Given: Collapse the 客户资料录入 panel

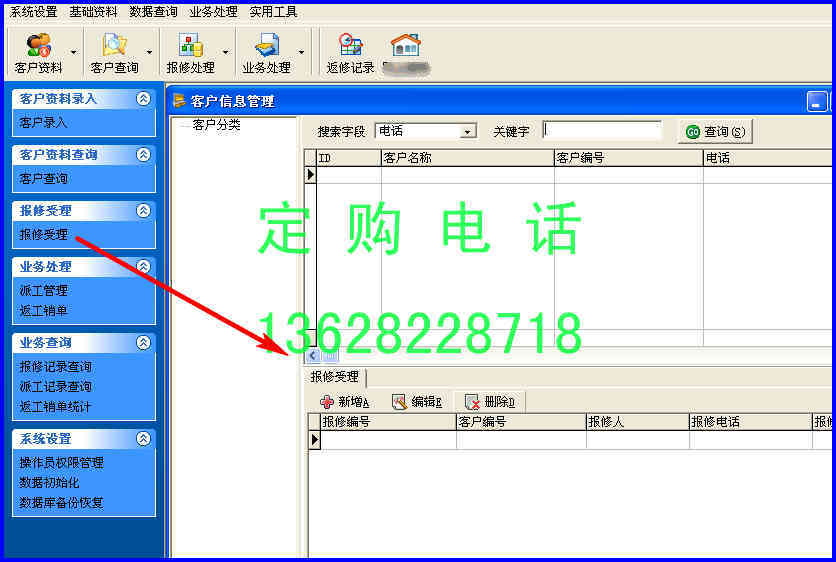Looking at the screenshot, I should [143, 99].
